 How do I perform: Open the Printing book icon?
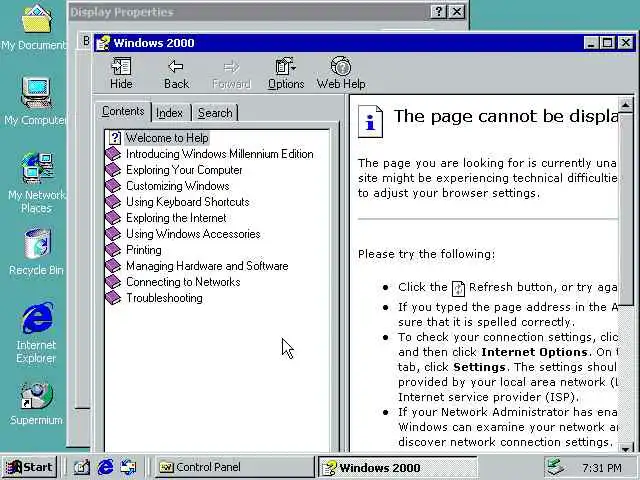pos(113,250)
